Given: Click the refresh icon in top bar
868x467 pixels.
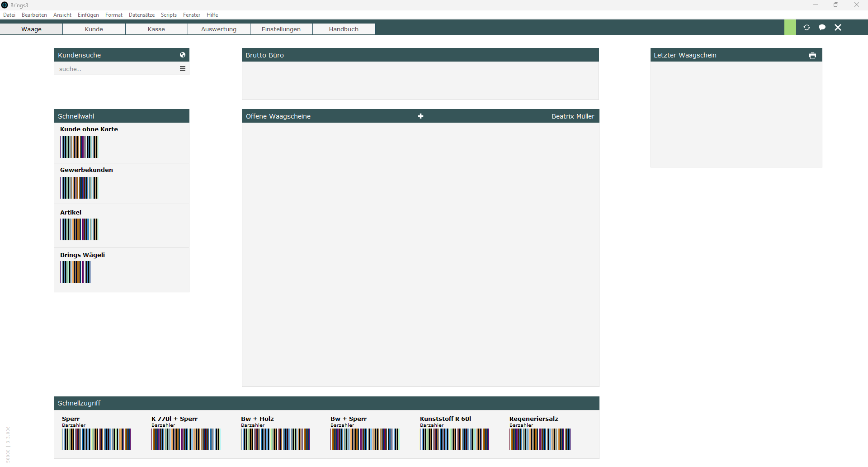Looking at the screenshot, I should [x=807, y=28].
